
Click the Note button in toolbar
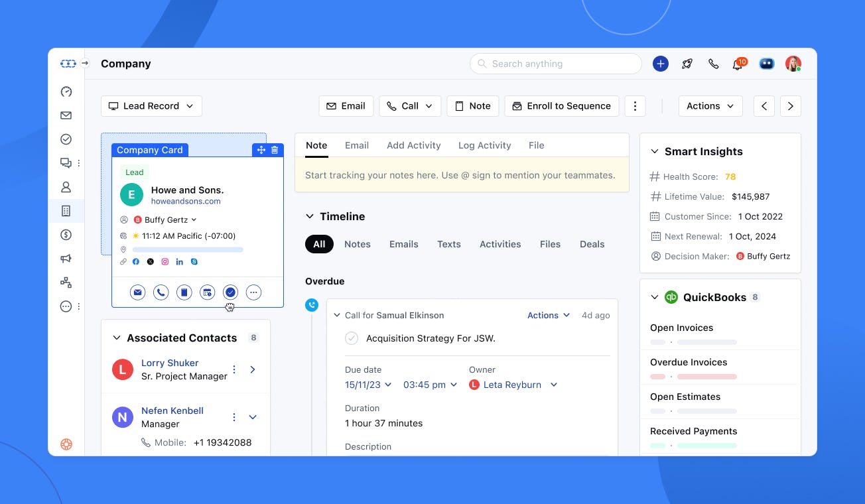point(473,106)
